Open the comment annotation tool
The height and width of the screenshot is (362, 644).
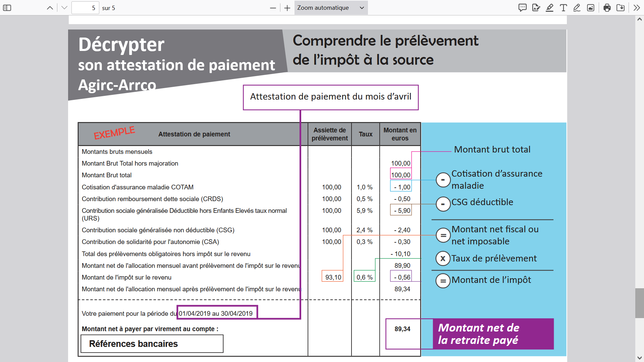coord(522,8)
